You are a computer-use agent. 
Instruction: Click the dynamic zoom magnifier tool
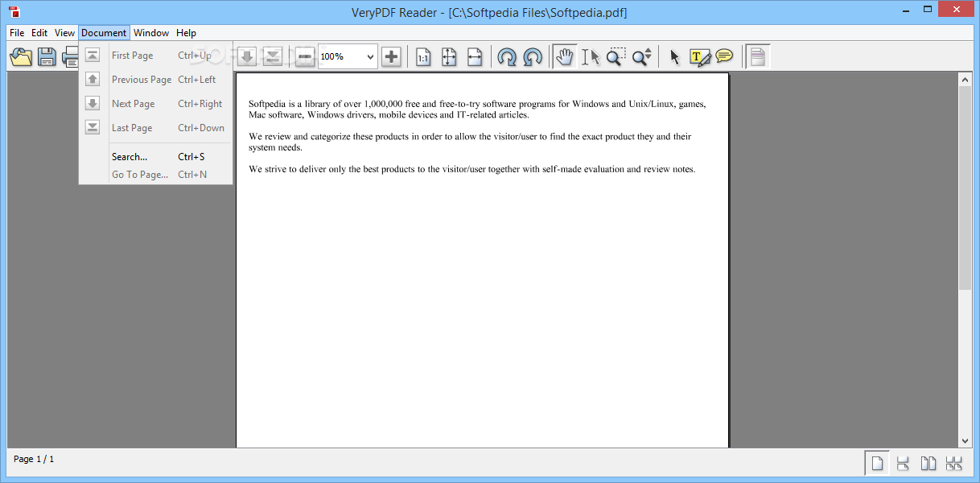641,56
